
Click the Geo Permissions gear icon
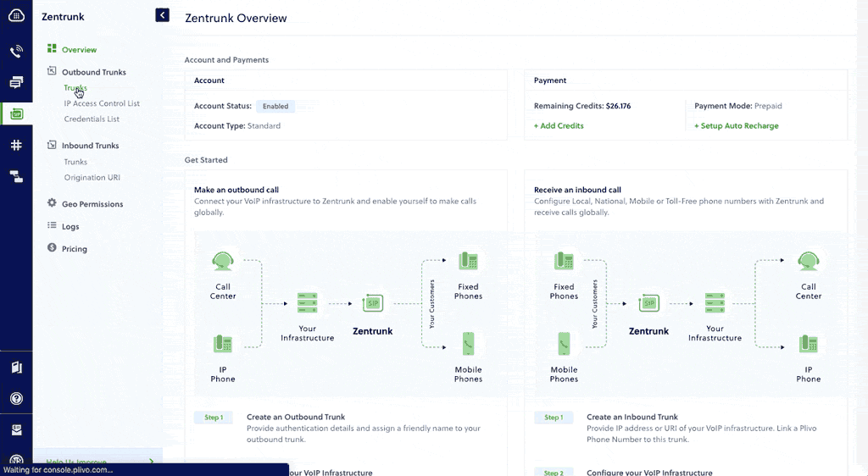[52, 202]
